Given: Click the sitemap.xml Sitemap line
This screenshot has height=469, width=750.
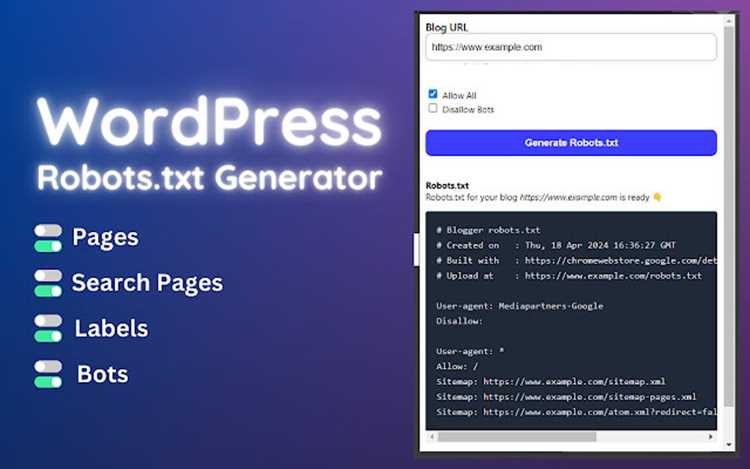Looking at the screenshot, I should tap(551, 382).
